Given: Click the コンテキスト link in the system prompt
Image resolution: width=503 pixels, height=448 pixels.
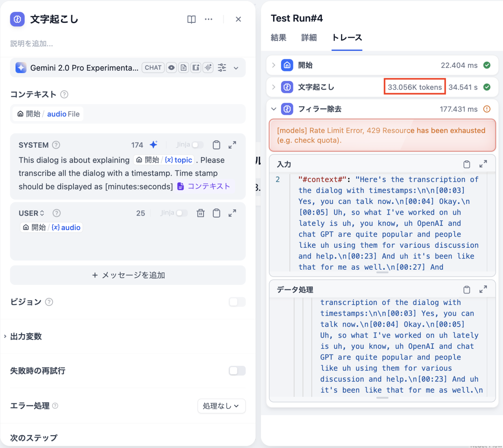Looking at the screenshot, I should coord(209,186).
